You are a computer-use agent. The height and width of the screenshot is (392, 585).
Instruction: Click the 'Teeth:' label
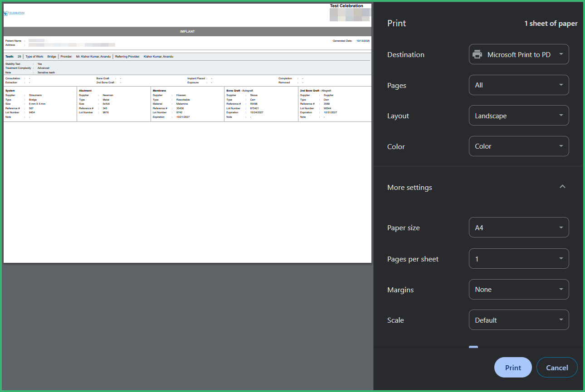tap(10, 57)
